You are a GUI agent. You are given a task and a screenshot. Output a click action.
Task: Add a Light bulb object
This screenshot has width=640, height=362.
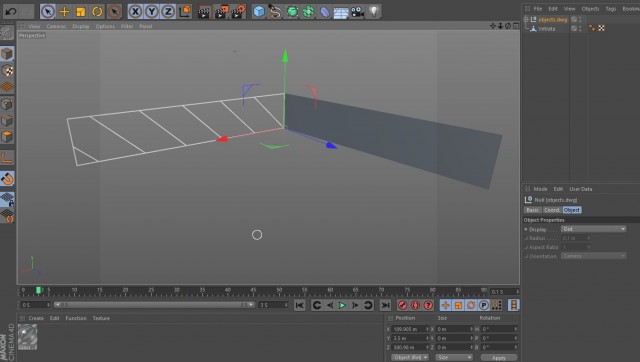click(373, 11)
